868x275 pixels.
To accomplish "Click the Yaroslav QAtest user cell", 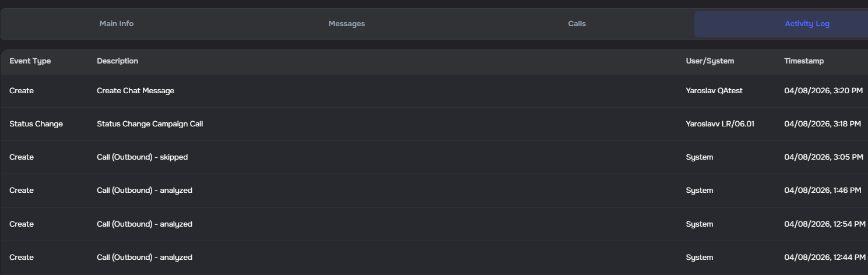I will tap(714, 91).
